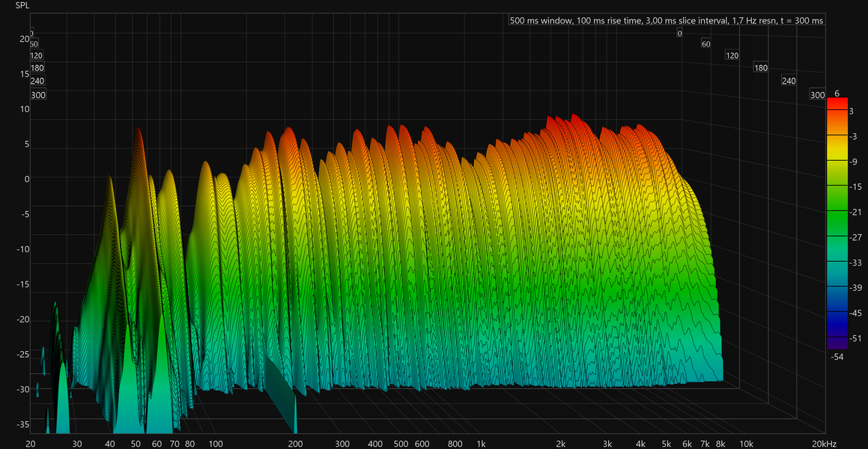
Task: Click the '800' frequency axis label
Action: click(x=455, y=444)
